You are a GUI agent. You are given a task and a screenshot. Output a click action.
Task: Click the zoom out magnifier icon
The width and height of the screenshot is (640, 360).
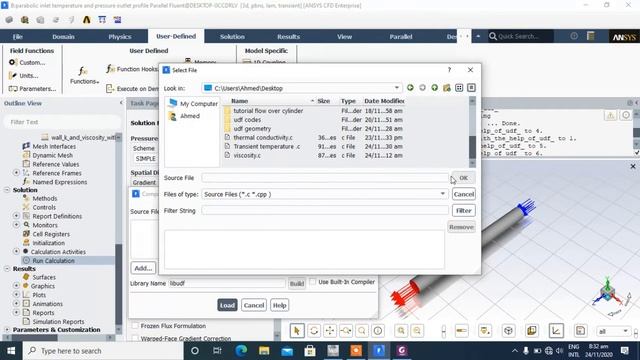point(417,331)
